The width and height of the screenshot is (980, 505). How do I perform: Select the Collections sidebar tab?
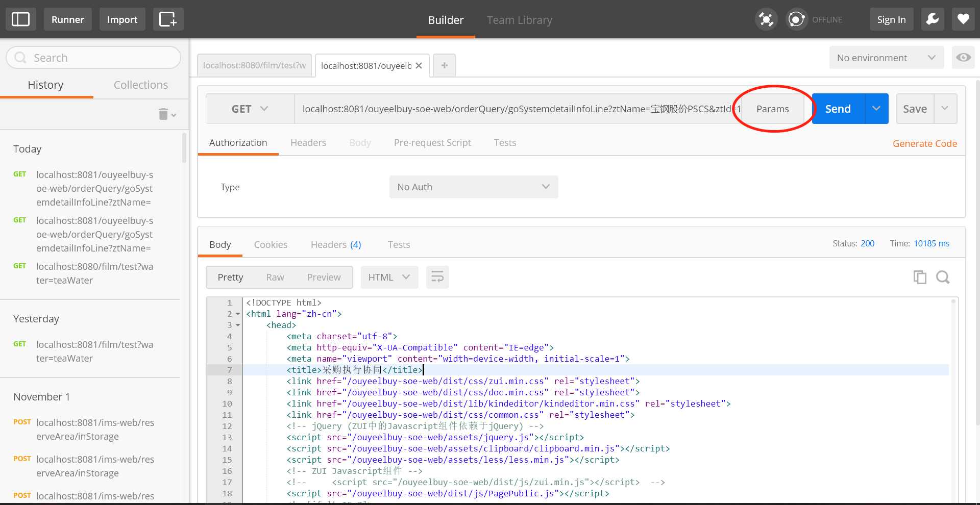pyautogui.click(x=141, y=85)
